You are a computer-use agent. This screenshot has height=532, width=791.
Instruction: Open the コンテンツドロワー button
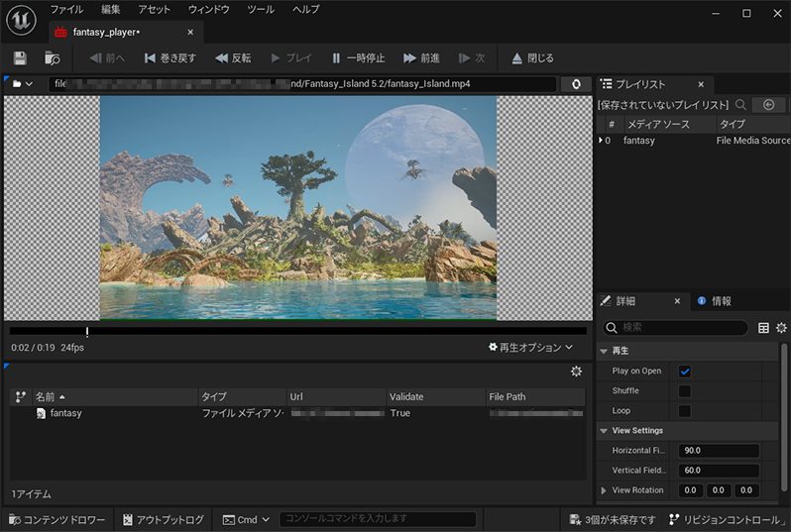(56, 519)
